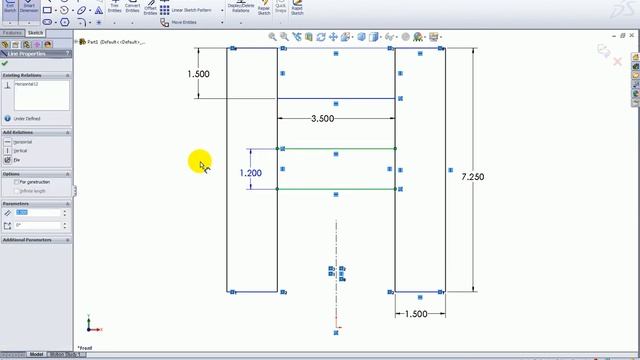This screenshot has height=360, width=640.
Task: Enable the For construction checkbox
Action: [x=17, y=182]
